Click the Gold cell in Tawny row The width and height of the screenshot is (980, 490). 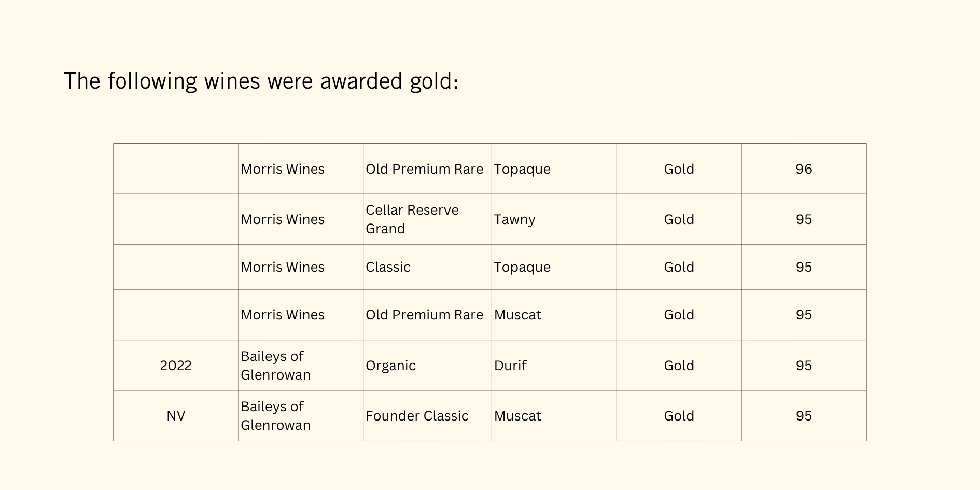coord(679,219)
